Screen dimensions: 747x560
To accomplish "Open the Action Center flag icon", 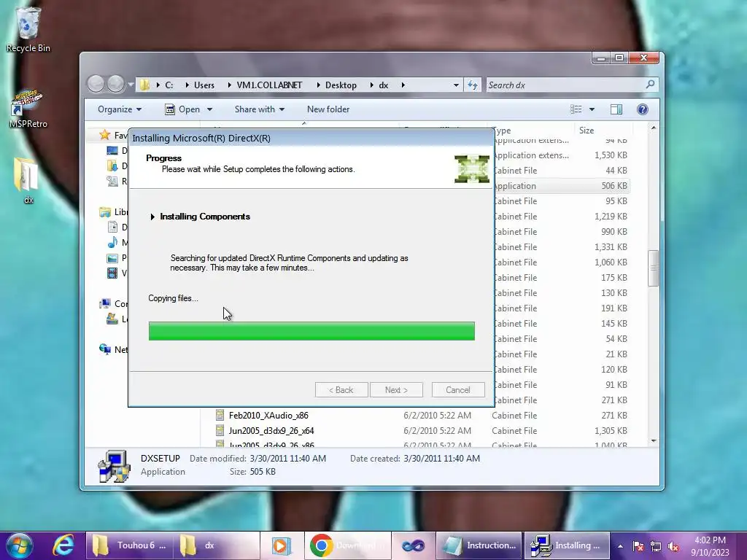I will click(638, 546).
